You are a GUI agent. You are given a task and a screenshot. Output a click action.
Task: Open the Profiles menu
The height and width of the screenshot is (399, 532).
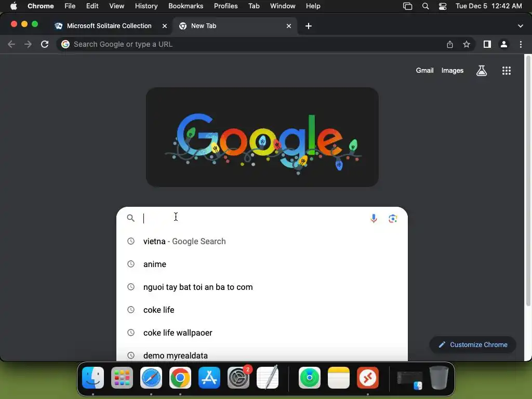(x=225, y=6)
